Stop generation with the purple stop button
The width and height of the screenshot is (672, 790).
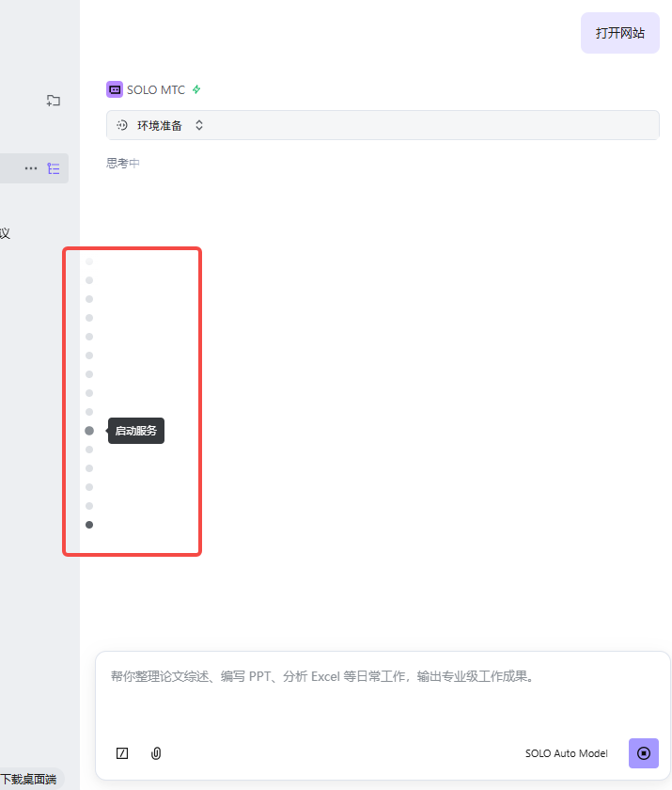644,753
